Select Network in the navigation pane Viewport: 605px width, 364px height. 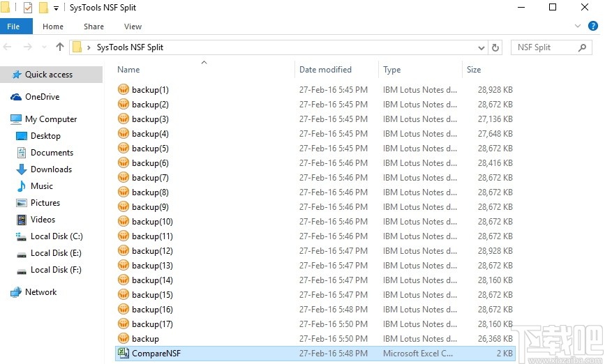pos(41,292)
